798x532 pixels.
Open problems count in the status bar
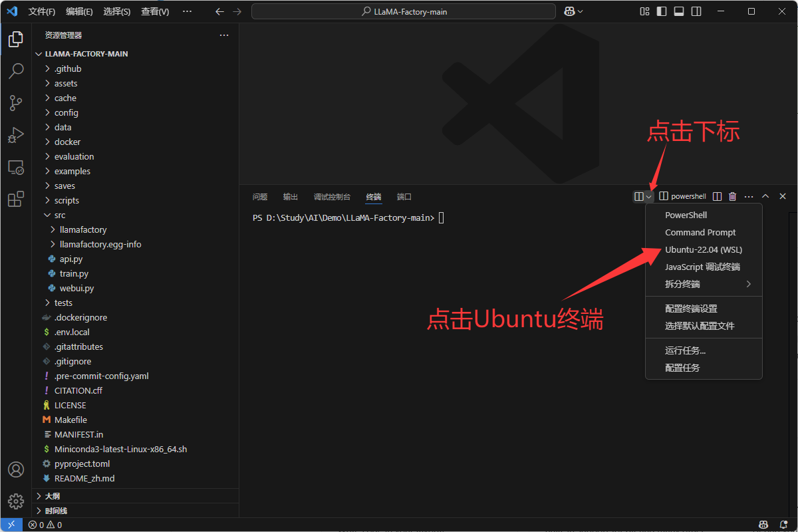[45, 525]
